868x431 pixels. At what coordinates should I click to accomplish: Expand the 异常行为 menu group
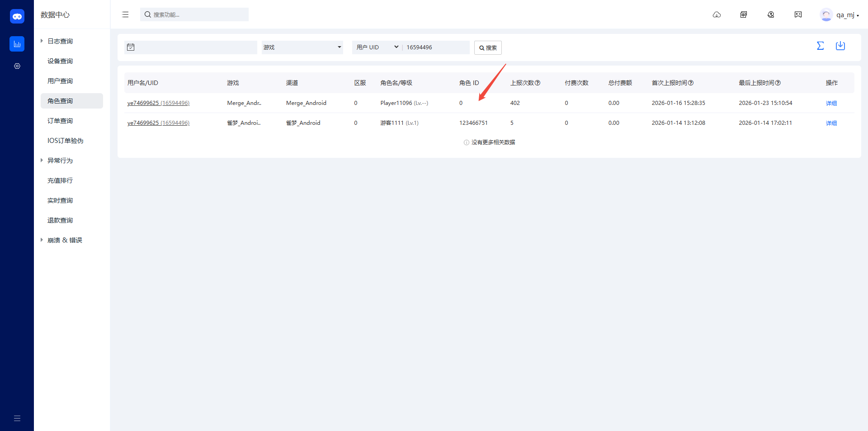pyautogui.click(x=60, y=161)
